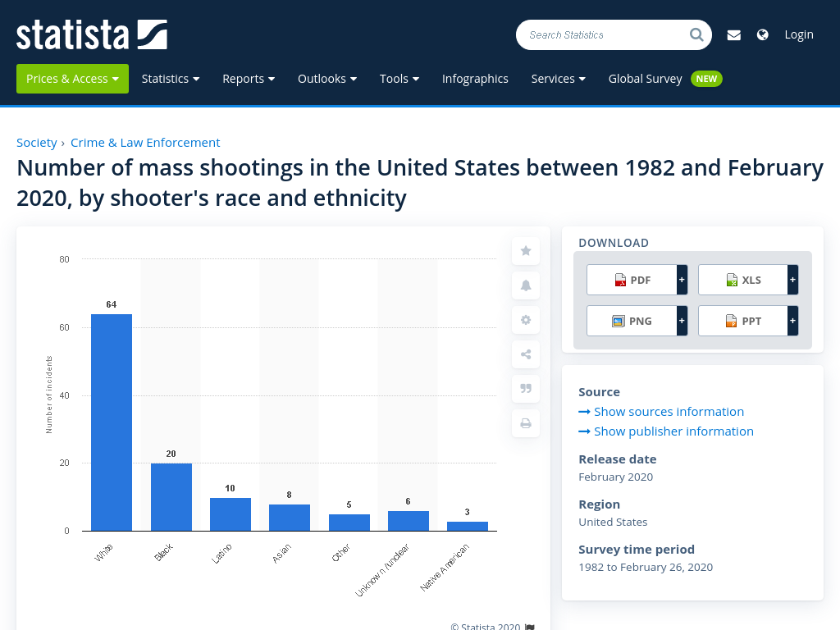Download the chart as PPT
This screenshot has width=840, height=630.
[x=743, y=321]
